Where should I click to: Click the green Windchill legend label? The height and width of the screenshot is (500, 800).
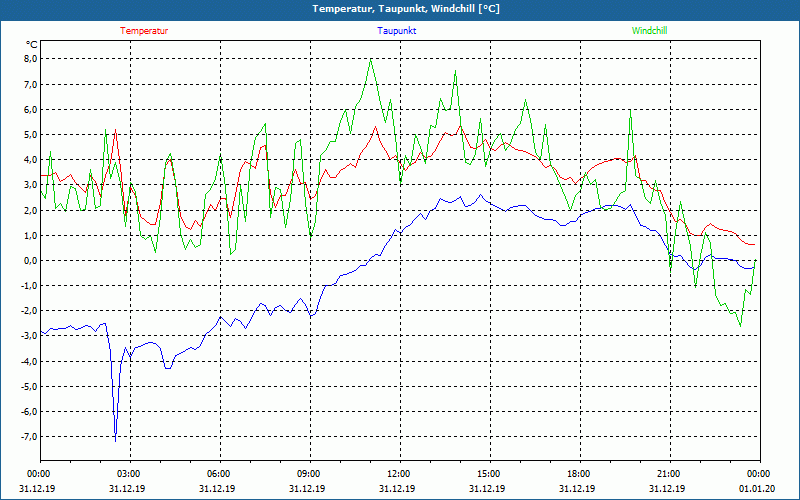coord(649,31)
